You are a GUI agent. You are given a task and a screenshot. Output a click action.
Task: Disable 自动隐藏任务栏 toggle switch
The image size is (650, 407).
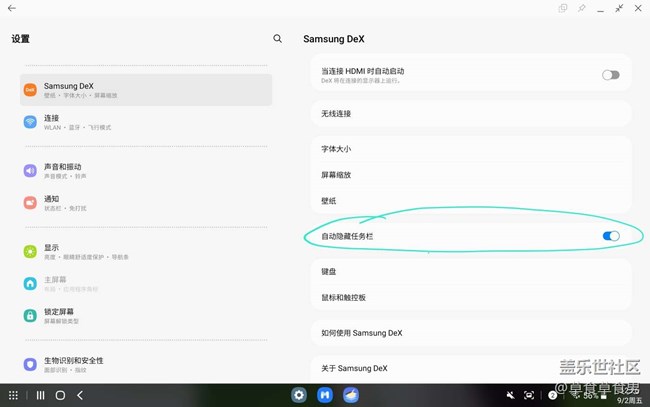[x=611, y=236]
